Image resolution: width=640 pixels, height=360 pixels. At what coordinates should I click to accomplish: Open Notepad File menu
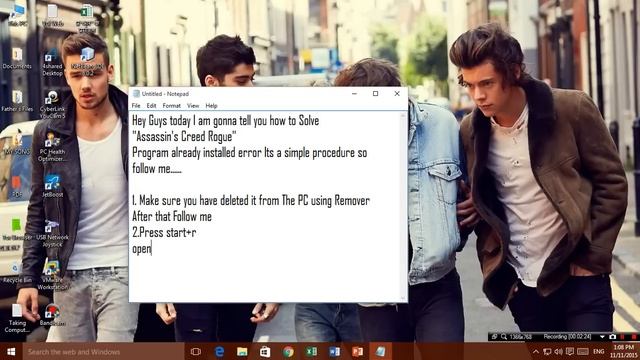point(136,106)
